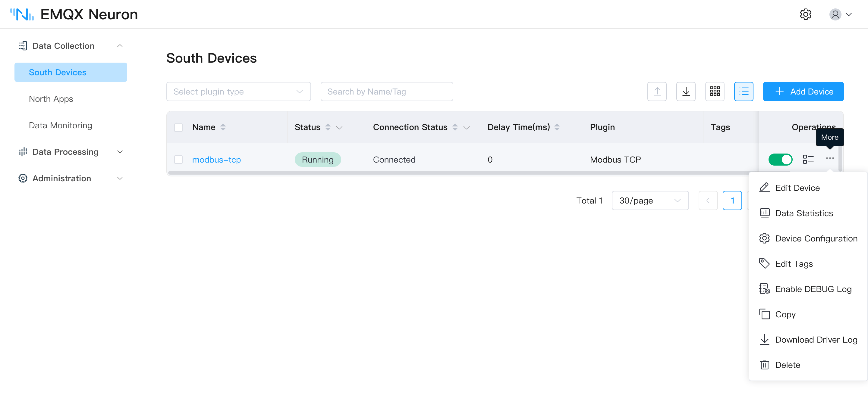Go to North Apps page
Screen dimensions: 868x398
51,98
